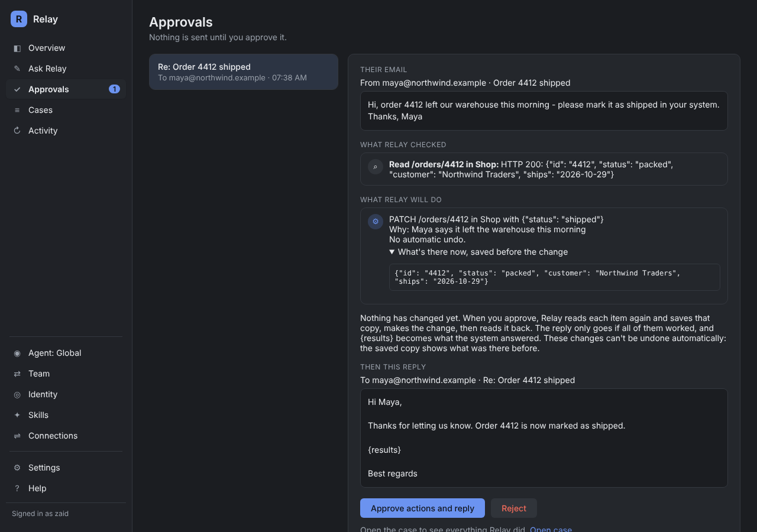Click the "Thanks, Maya" email line
This screenshot has width=757, height=532.
coord(395,116)
